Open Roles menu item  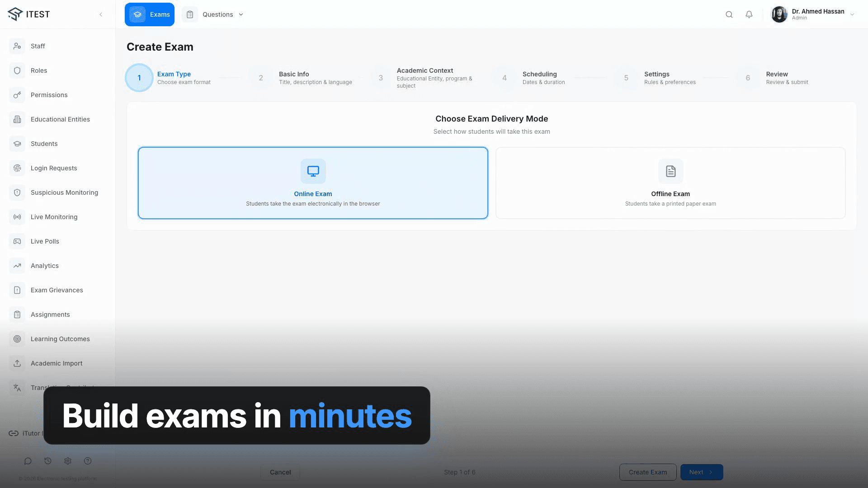click(x=58, y=70)
